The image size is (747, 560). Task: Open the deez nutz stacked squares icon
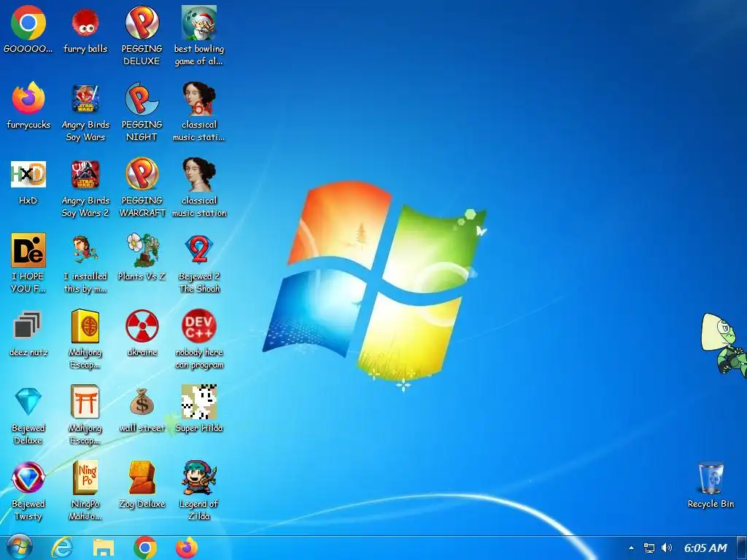[x=27, y=326]
